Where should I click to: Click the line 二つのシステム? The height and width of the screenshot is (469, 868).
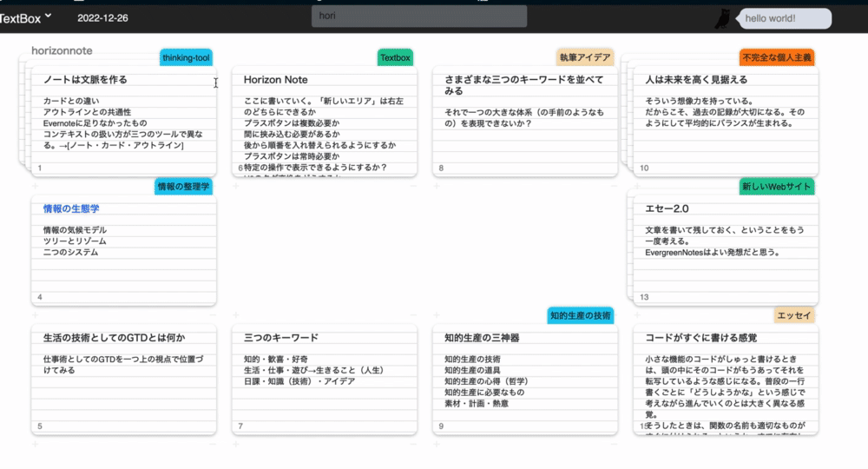tap(71, 252)
